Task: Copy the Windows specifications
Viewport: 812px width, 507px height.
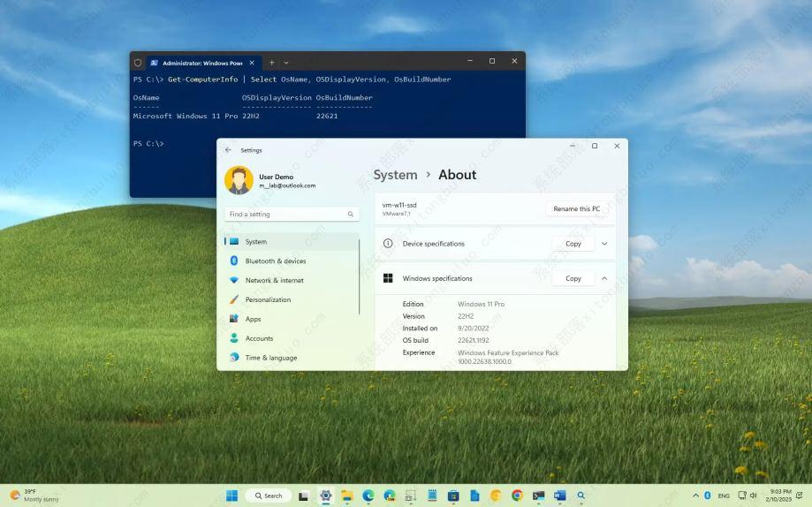Action: click(573, 278)
